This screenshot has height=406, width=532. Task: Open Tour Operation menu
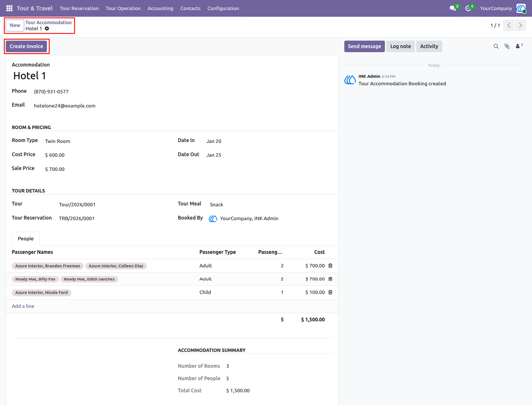coord(123,8)
